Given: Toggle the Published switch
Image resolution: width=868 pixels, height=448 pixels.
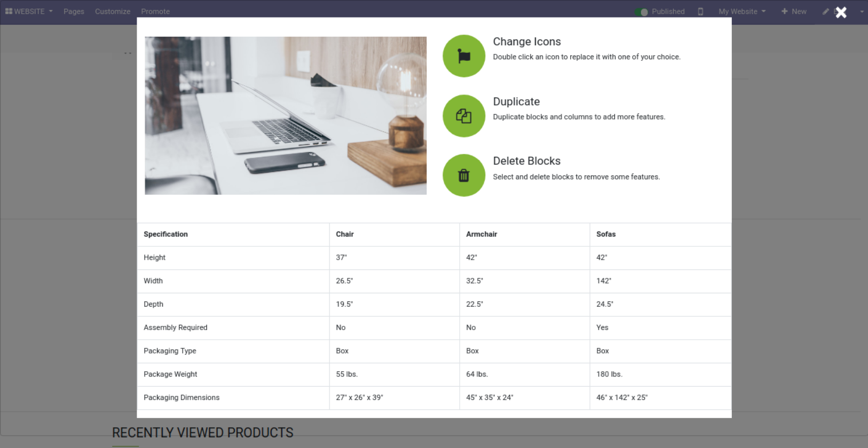Looking at the screenshot, I should coord(641,12).
